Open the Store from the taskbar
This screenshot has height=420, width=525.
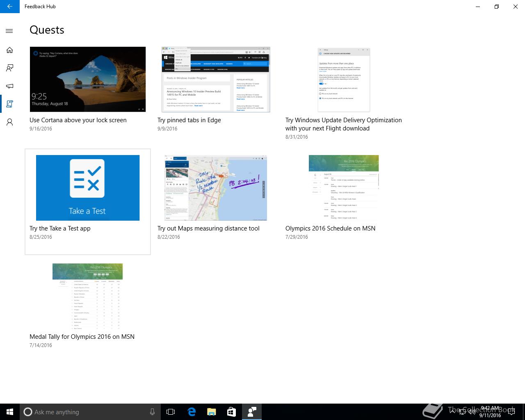pos(231,412)
